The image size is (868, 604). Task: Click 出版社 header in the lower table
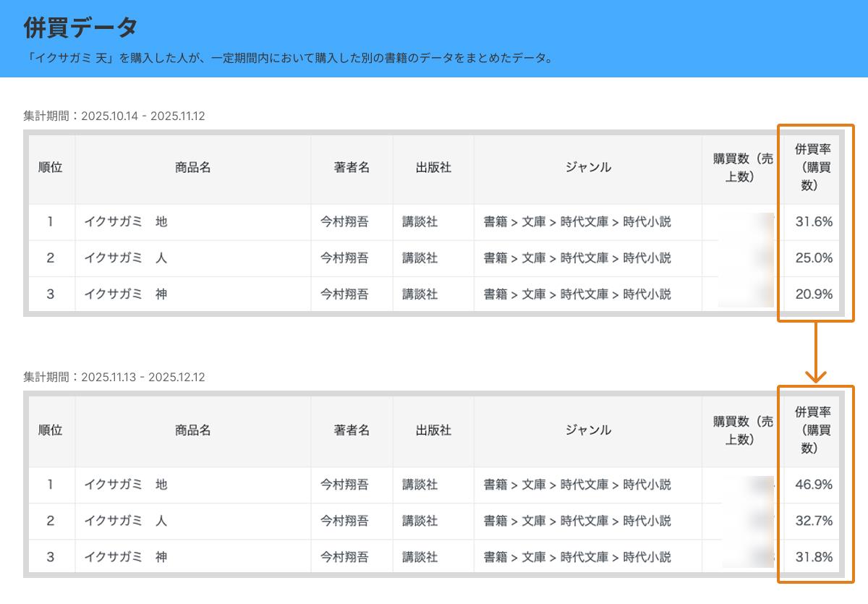point(433,430)
